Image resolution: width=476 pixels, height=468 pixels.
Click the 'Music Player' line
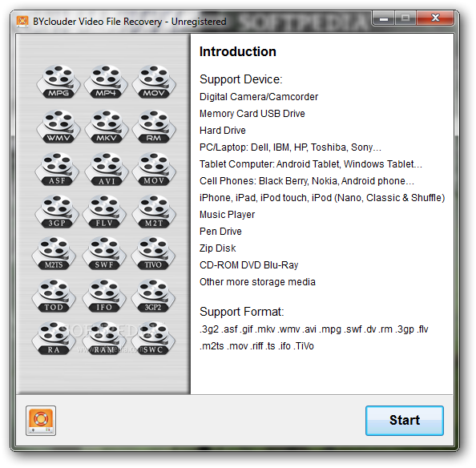pyautogui.click(x=227, y=215)
